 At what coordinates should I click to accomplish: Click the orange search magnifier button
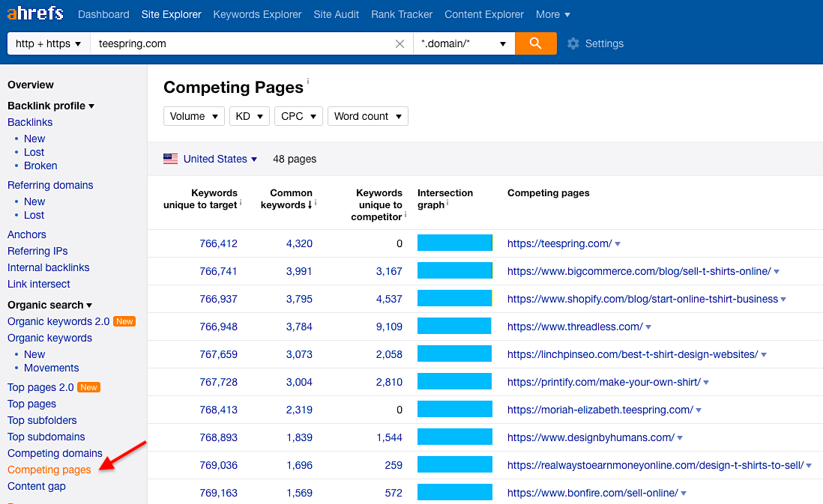tap(535, 43)
